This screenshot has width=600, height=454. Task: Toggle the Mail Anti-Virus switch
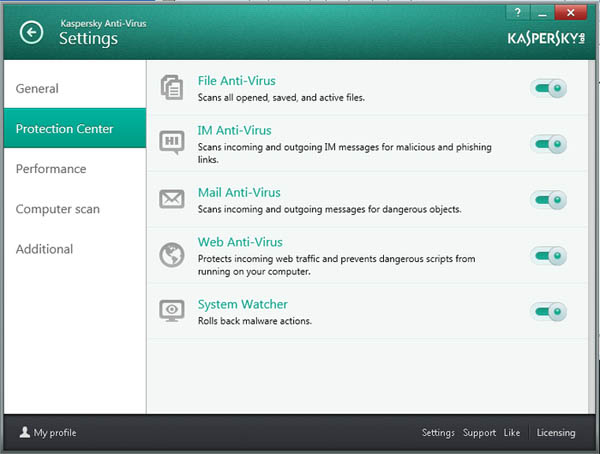coord(548,200)
